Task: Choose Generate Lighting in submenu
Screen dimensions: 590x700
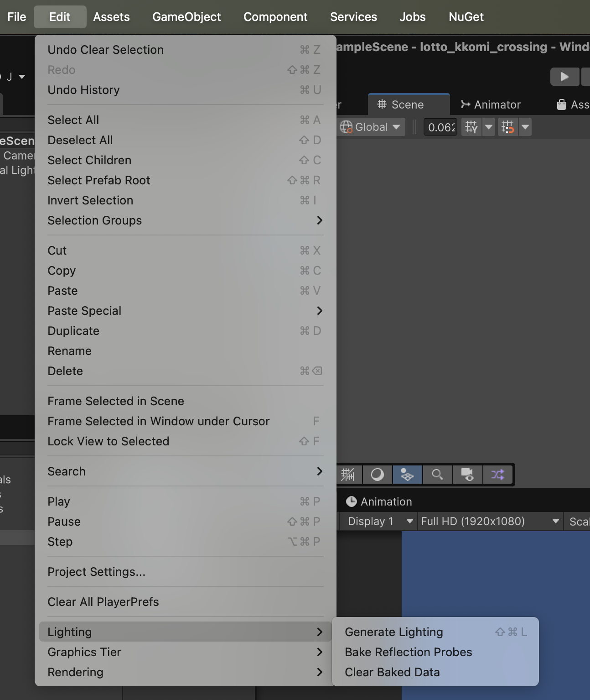Action: pyautogui.click(x=435, y=632)
